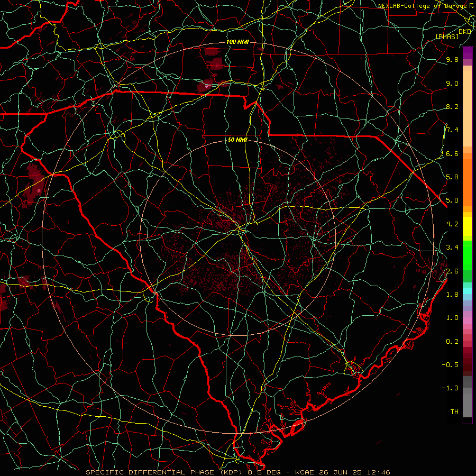Click the 1.0 value on the color scale
Image resolution: width=476 pixels, height=476 pixels.
click(x=452, y=318)
